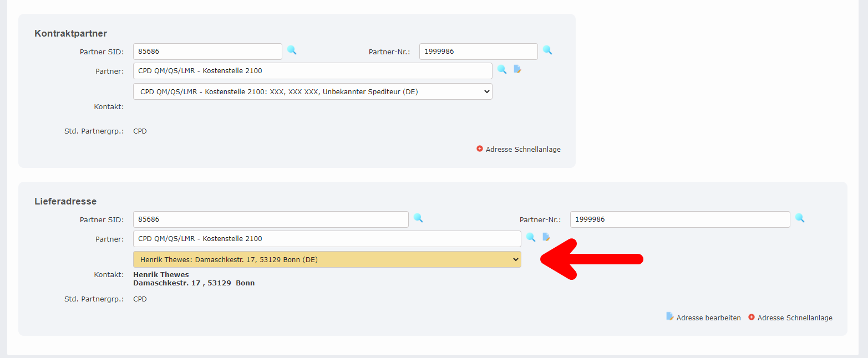Click red plus icon in Kontraktpartner
Image resolution: width=868 pixels, height=358 pixels.
pyautogui.click(x=480, y=149)
